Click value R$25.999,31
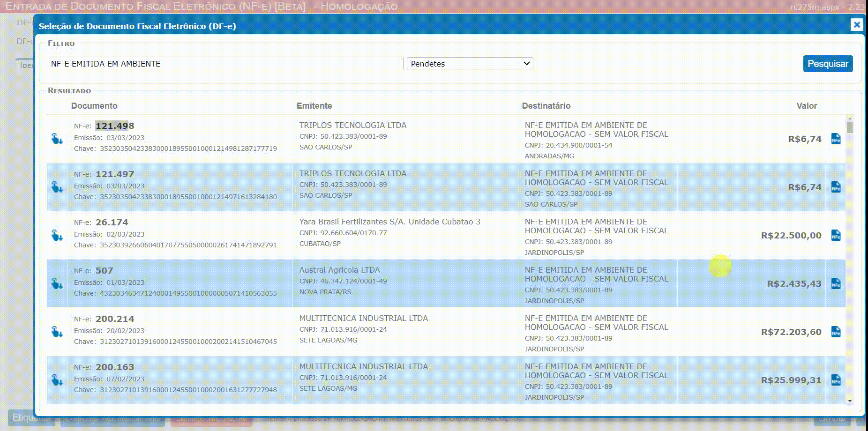Viewport: 868px width, 431px height. coord(791,380)
